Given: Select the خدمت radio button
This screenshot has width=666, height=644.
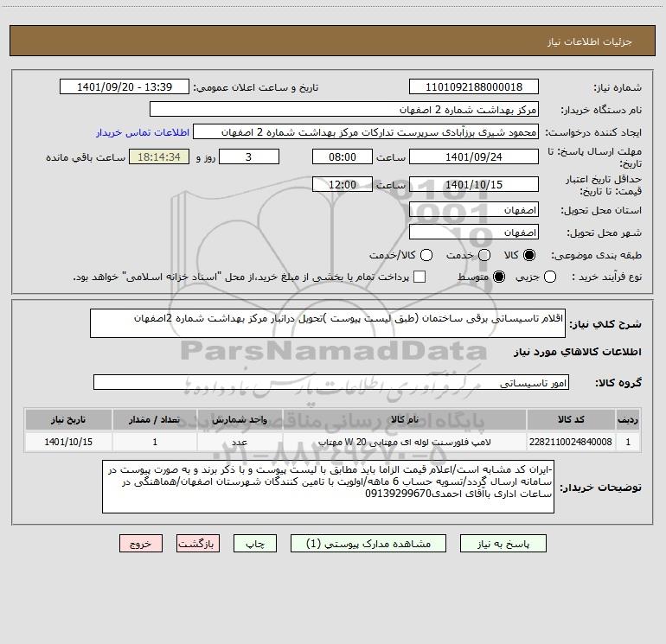Looking at the screenshot, I should (x=484, y=255).
